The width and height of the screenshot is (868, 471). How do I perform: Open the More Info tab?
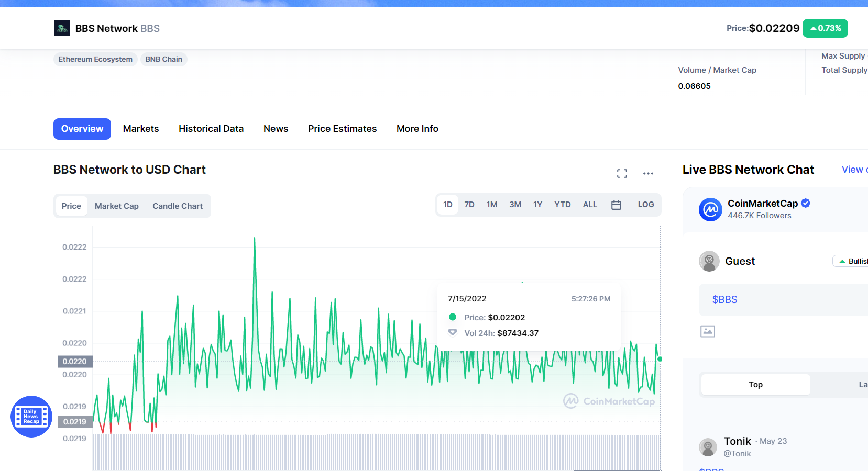click(417, 129)
